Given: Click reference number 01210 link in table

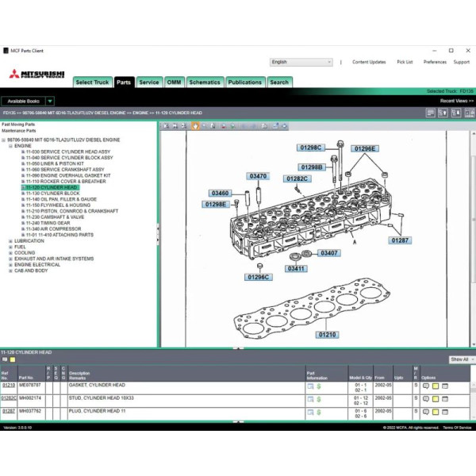Looking at the screenshot, I should (8, 386).
